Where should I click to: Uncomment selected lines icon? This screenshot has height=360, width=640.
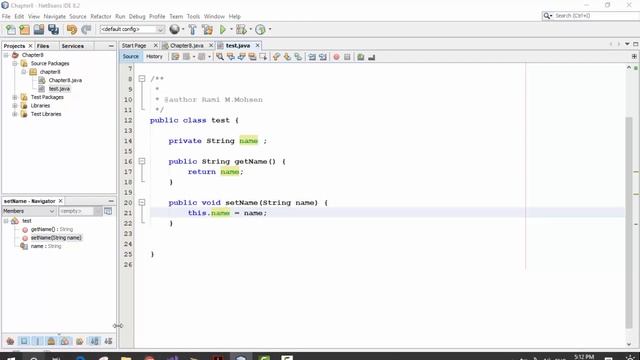coord(371,57)
